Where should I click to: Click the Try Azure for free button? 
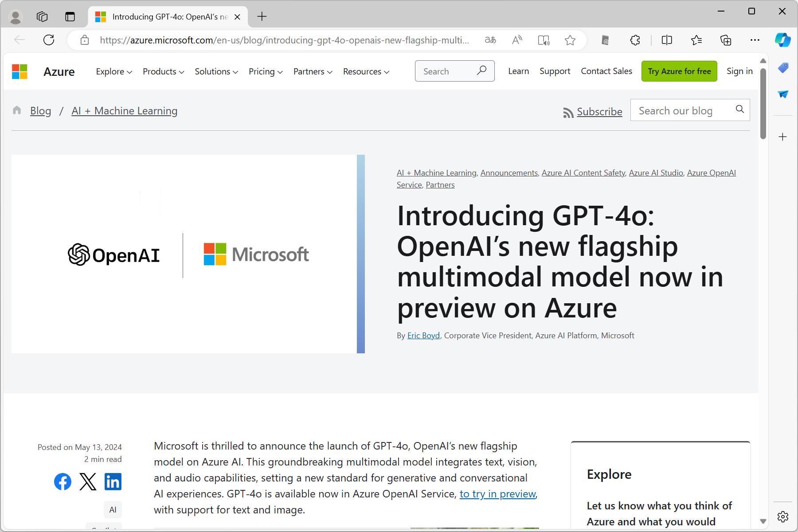(x=679, y=71)
